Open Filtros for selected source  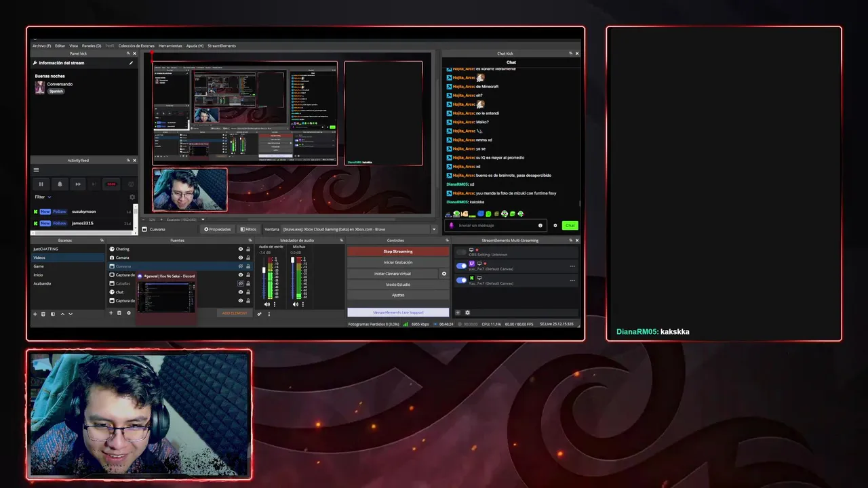pyautogui.click(x=248, y=229)
